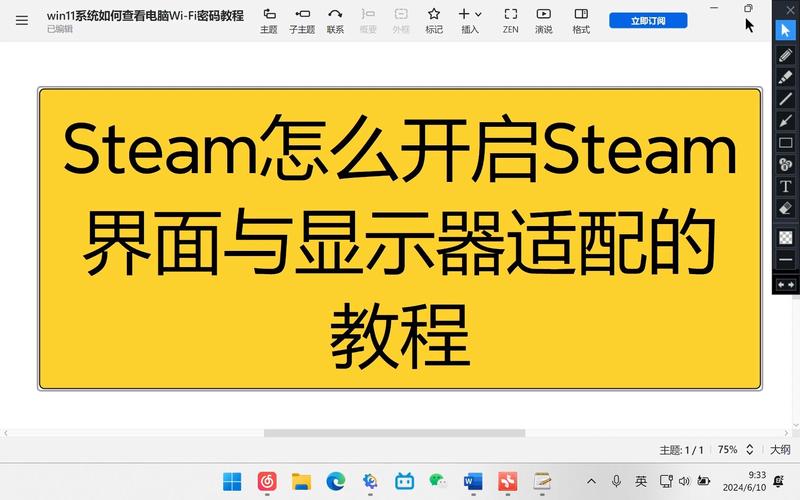This screenshot has height=500, width=800.
Task: Click the microphone tray icon
Action: click(x=616, y=481)
